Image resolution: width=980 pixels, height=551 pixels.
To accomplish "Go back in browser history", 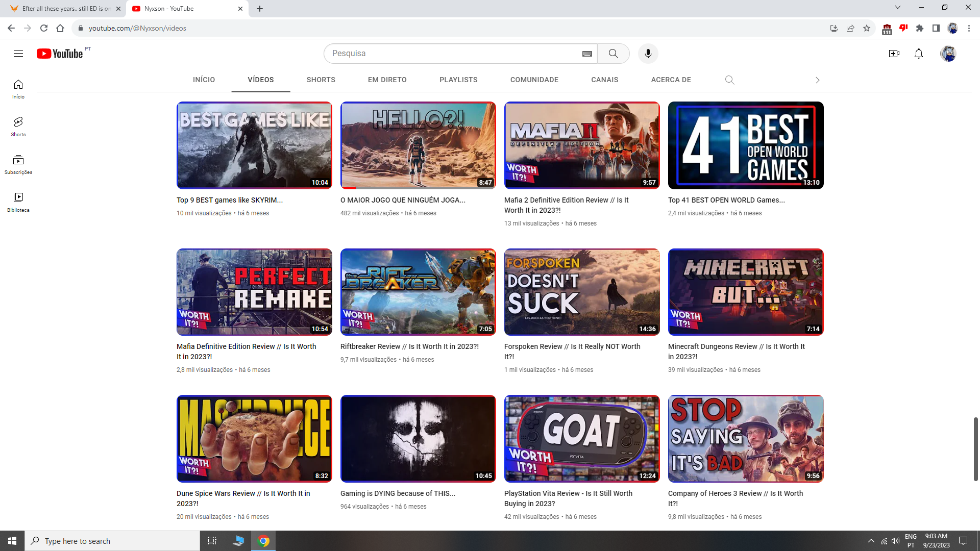I will pos(11,28).
